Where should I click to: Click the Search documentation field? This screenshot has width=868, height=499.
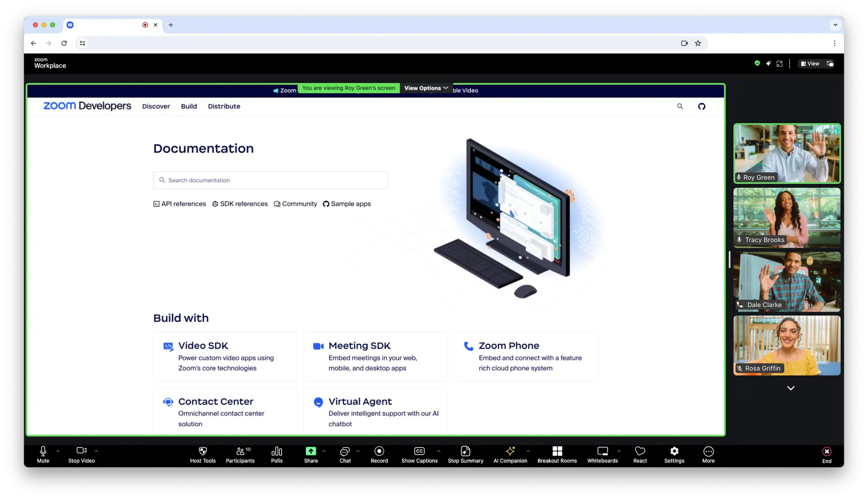270,180
